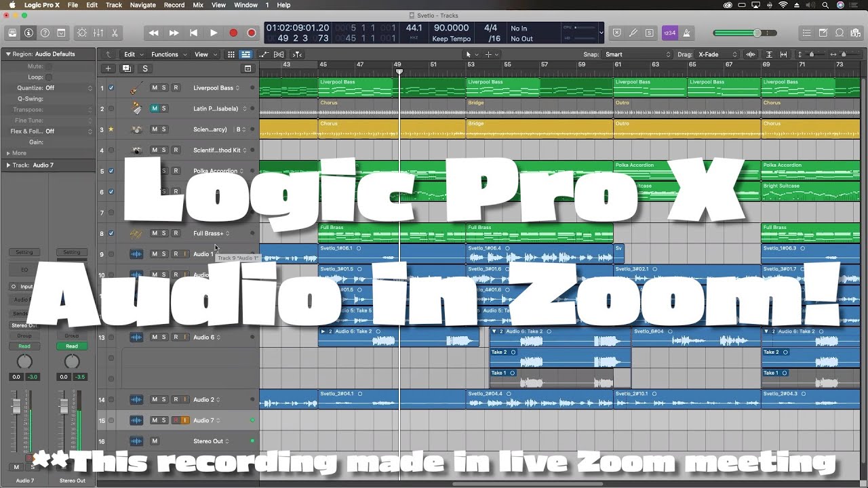Image resolution: width=868 pixels, height=488 pixels.
Task: Open the Mix menu in menu bar
Action: tap(198, 5)
